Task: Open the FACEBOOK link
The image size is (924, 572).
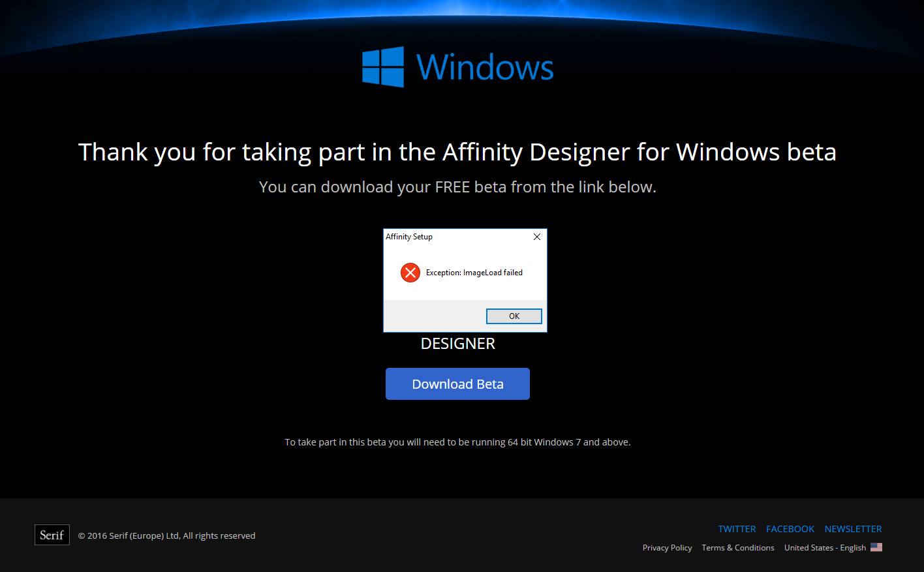Action: (x=790, y=529)
